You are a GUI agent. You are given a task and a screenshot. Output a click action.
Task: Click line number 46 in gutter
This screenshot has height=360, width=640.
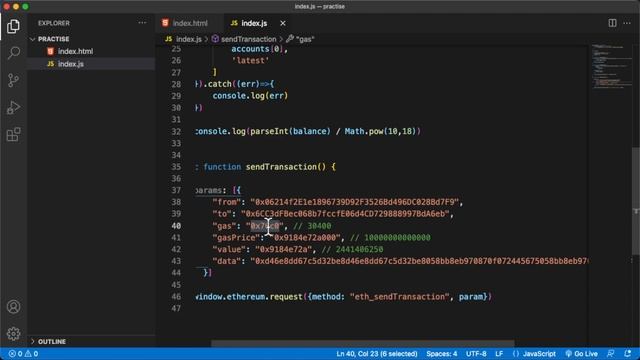point(176,297)
